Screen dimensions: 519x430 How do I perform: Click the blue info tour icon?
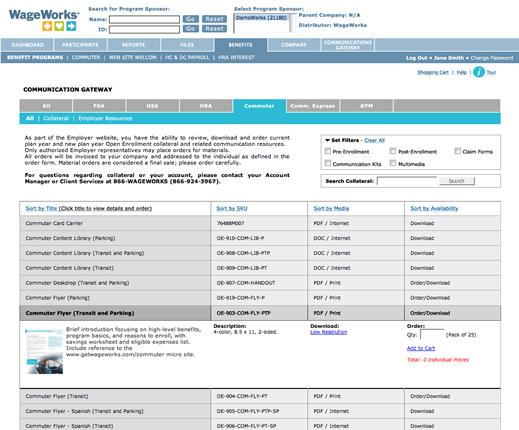479,72
